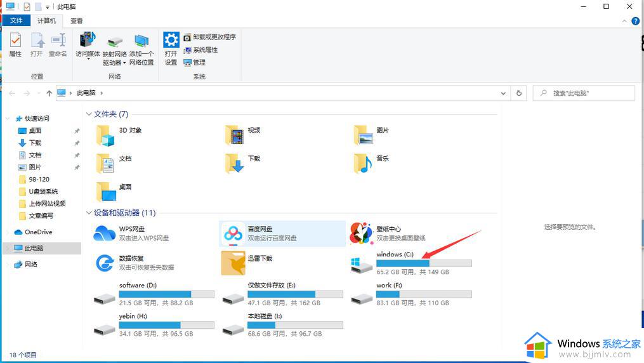Screen dimensions: 644x363
Task: Open the 视频 folder
Action: (243, 136)
